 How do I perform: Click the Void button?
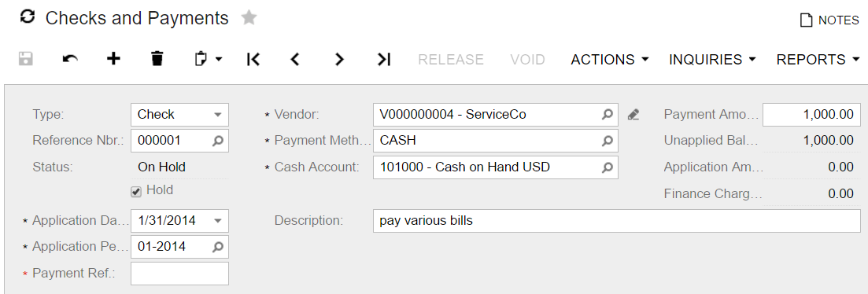click(527, 59)
